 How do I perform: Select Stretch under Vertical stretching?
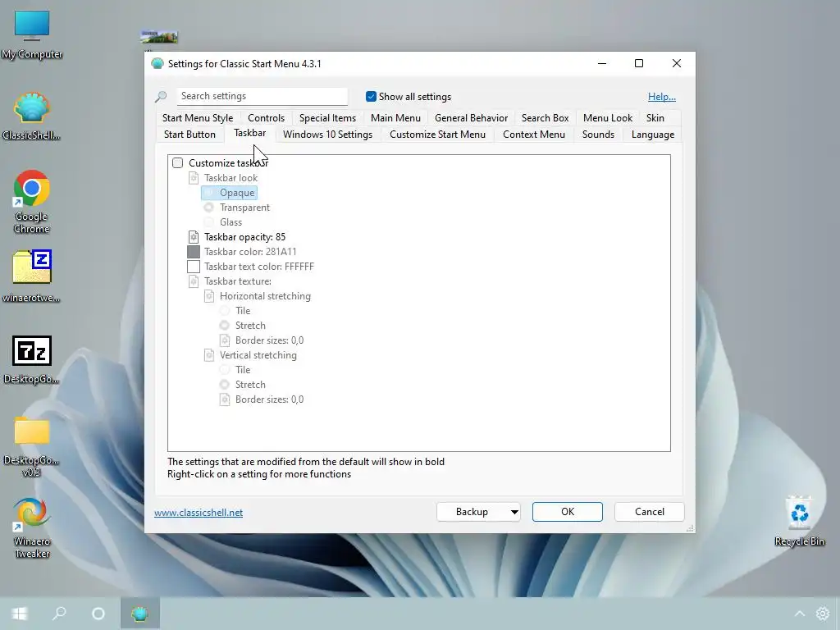(x=225, y=385)
